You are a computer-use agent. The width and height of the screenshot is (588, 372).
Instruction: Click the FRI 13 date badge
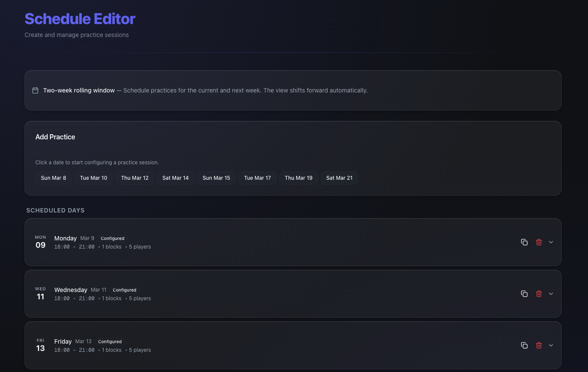click(x=40, y=345)
